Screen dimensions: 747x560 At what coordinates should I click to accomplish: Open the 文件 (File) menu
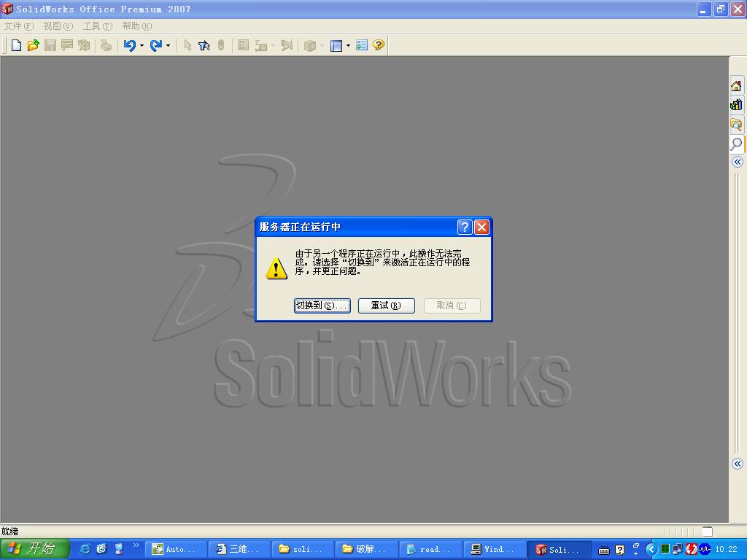tap(18, 26)
